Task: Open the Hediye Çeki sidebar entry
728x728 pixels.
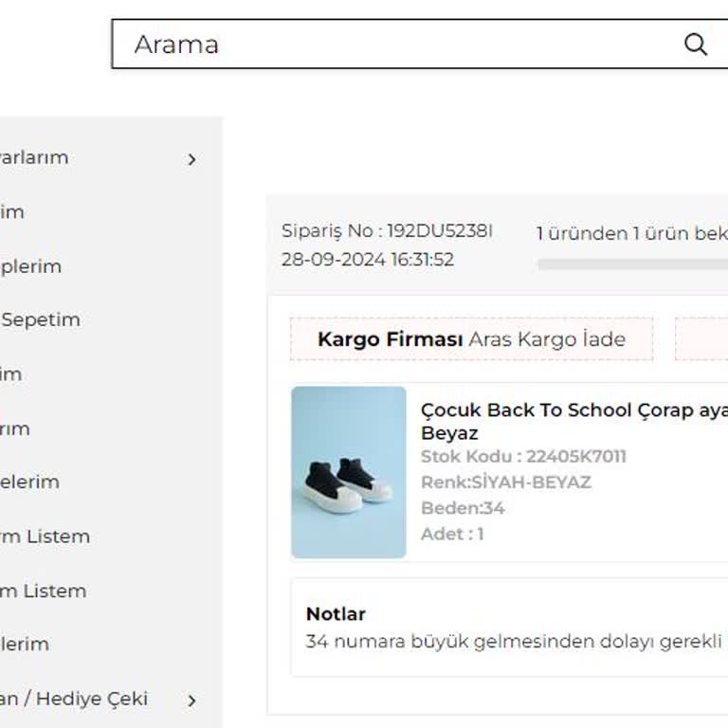Action: [x=74, y=699]
